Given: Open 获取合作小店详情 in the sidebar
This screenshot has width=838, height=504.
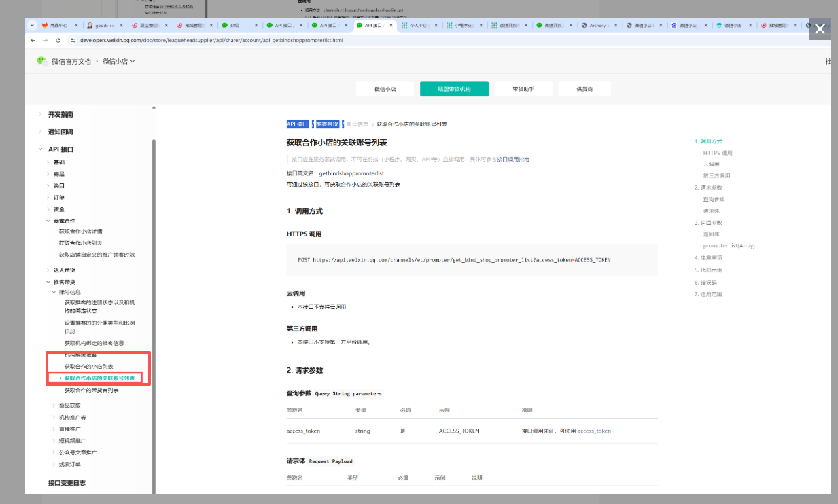Looking at the screenshot, I should tap(81, 231).
